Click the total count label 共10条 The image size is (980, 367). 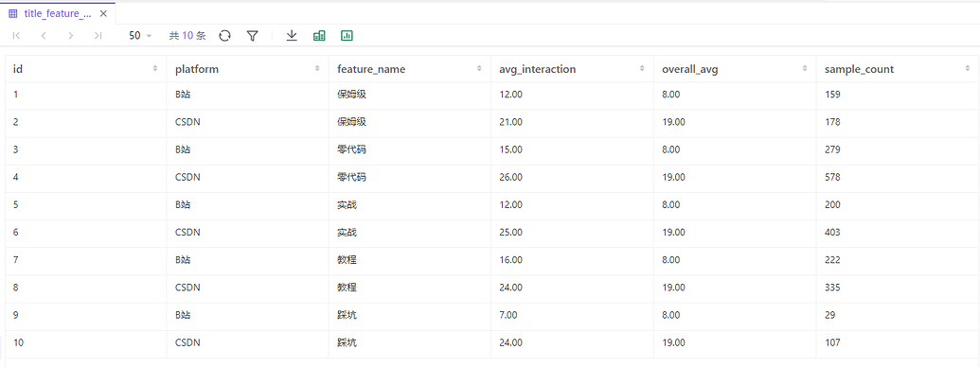point(187,36)
